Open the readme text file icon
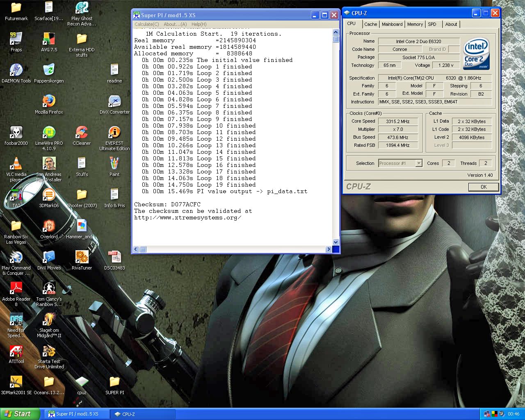 114,70
